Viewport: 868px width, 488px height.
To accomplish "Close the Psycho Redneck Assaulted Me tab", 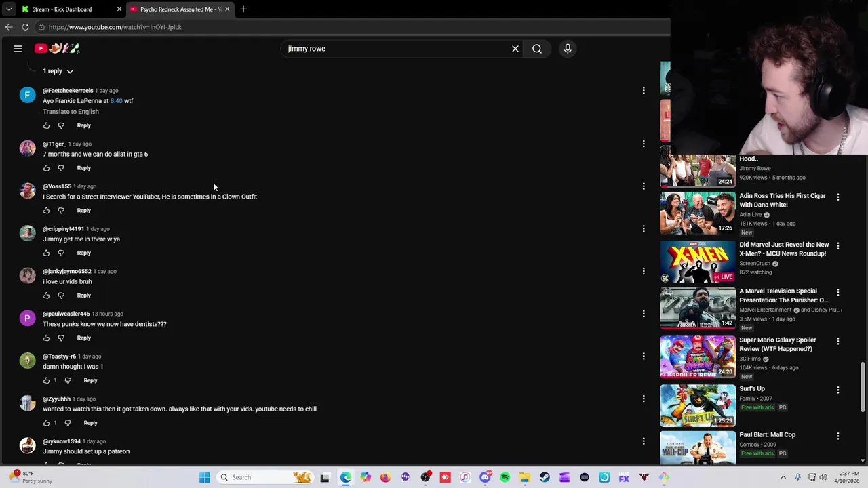I will 227,9.
